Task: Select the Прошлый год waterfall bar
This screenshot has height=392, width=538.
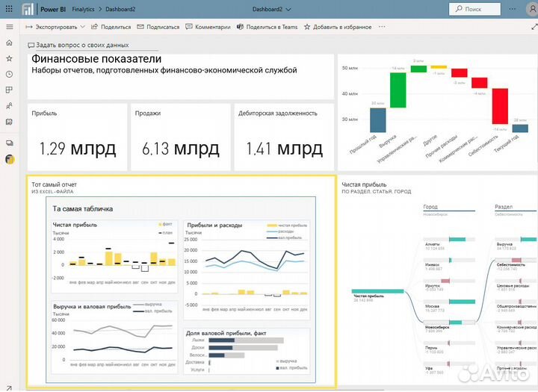Action: point(378,120)
